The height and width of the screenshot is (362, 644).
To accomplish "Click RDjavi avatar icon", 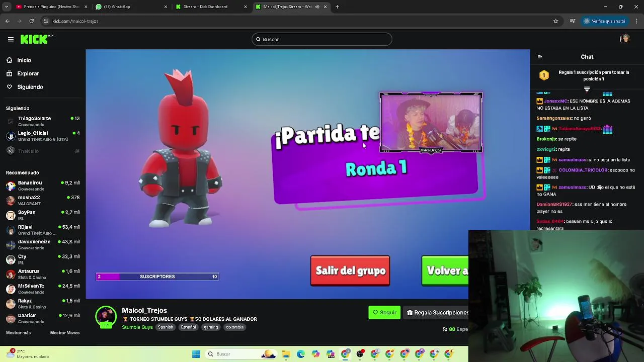I will coord(11,230).
